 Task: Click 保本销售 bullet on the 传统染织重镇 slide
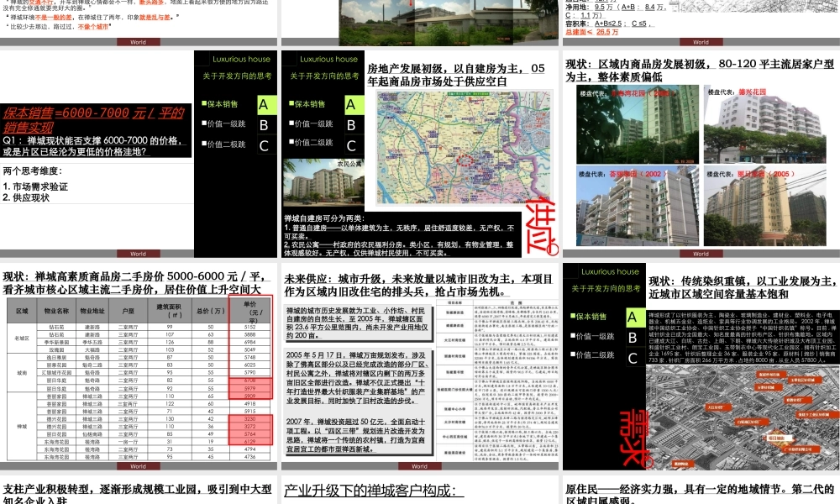pos(589,317)
